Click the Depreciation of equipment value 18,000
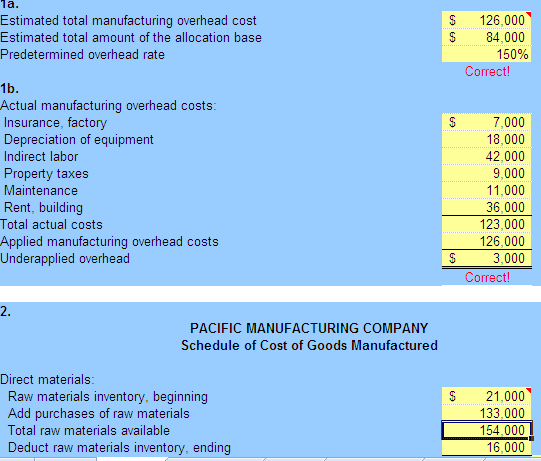Viewport: 541px width, 461px height. (486, 139)
